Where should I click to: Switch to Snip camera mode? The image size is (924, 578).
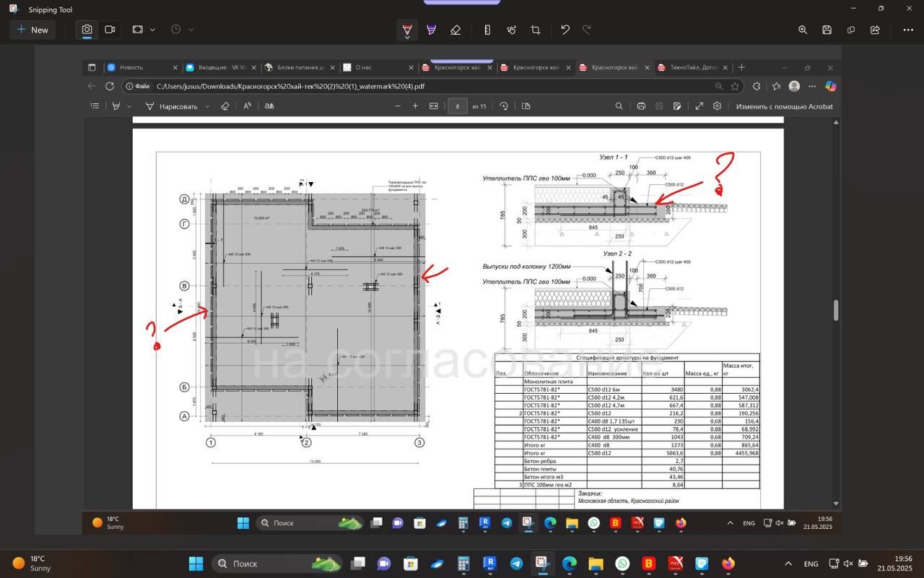(x=87, y=30)
